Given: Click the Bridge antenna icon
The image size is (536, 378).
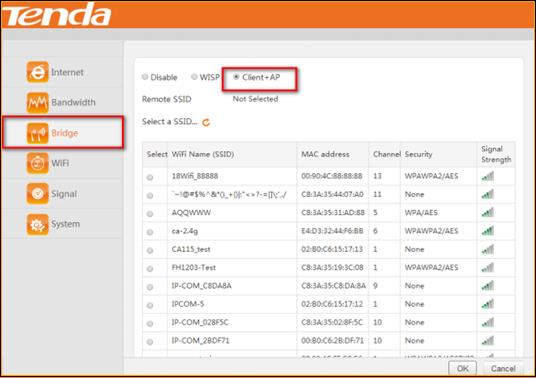Looking at the screenshot, I should (x=37, y=133).
